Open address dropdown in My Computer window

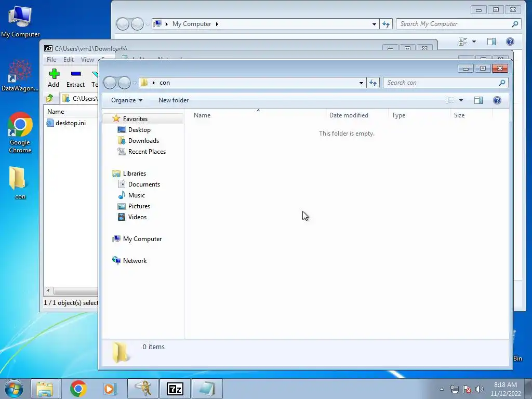[x=374, y=24]
